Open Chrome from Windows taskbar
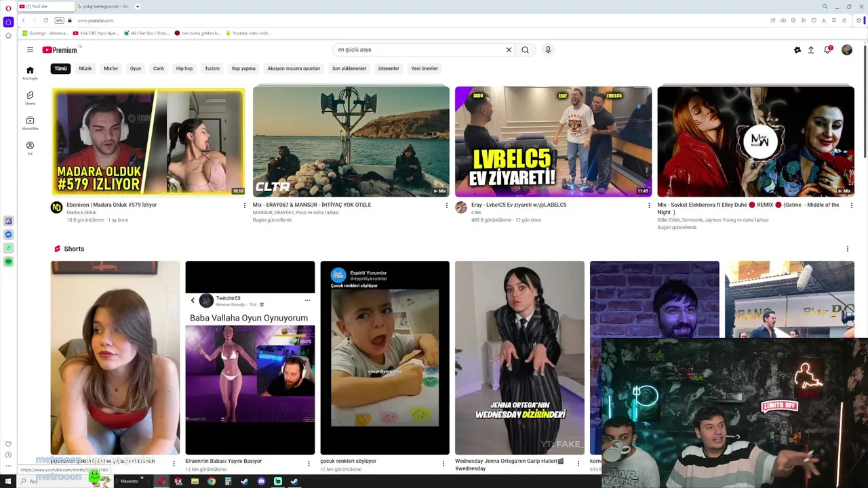Image resolution: width=868 pixels, height=488 pixels. [x=212, y=481]
